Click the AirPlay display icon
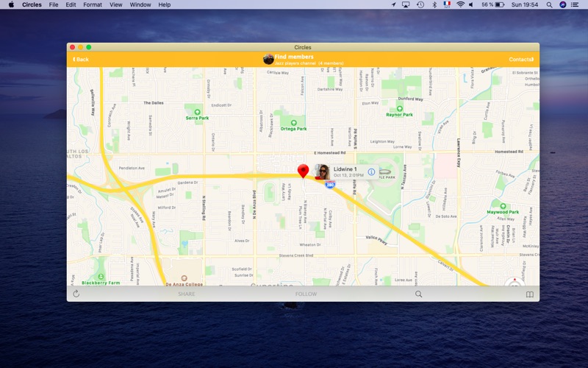Screen dimensions: 588x368 (x=406, y=4)
